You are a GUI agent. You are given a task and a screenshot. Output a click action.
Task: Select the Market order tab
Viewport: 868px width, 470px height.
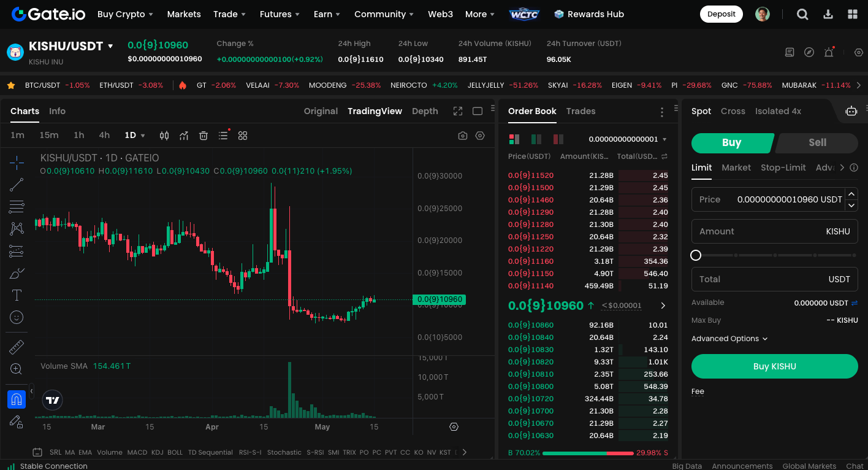pos(736,168)
